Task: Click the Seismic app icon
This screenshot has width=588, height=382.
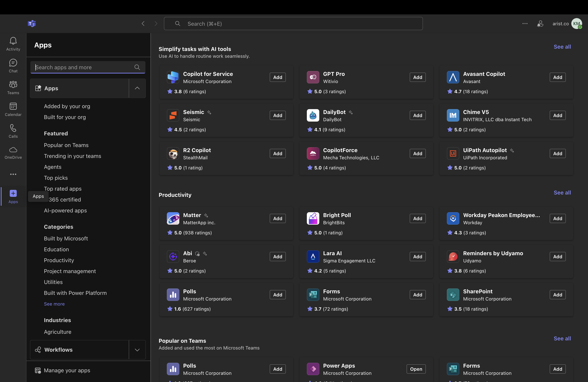Action: pyautogui.click(x=173, y=115)
